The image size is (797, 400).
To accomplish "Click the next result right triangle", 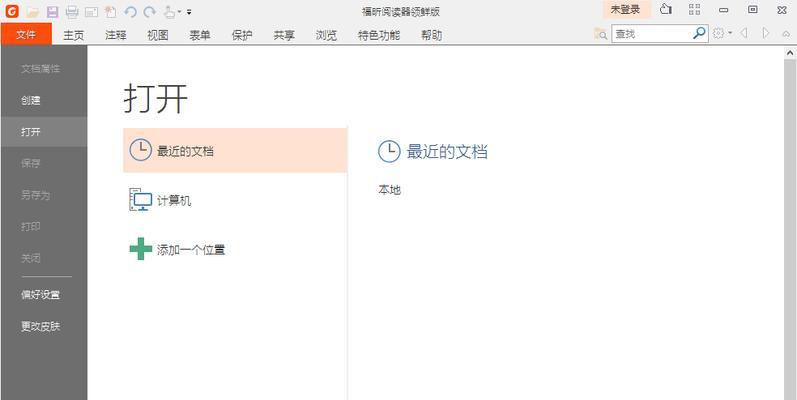I will pos(765,34).
